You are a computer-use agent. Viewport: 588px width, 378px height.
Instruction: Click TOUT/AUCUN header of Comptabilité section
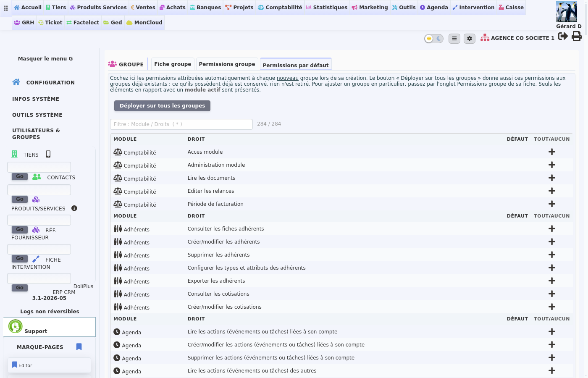click(x=551, y=139)
